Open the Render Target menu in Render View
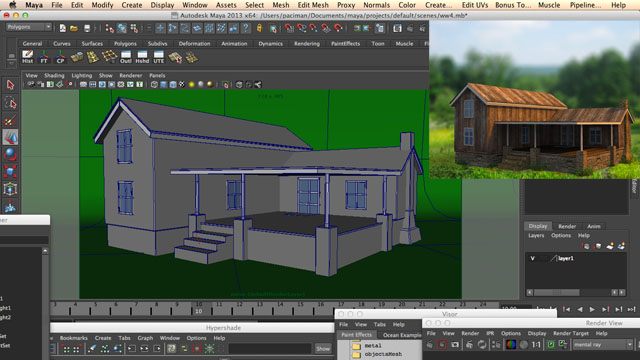 (x=571, y=333)
